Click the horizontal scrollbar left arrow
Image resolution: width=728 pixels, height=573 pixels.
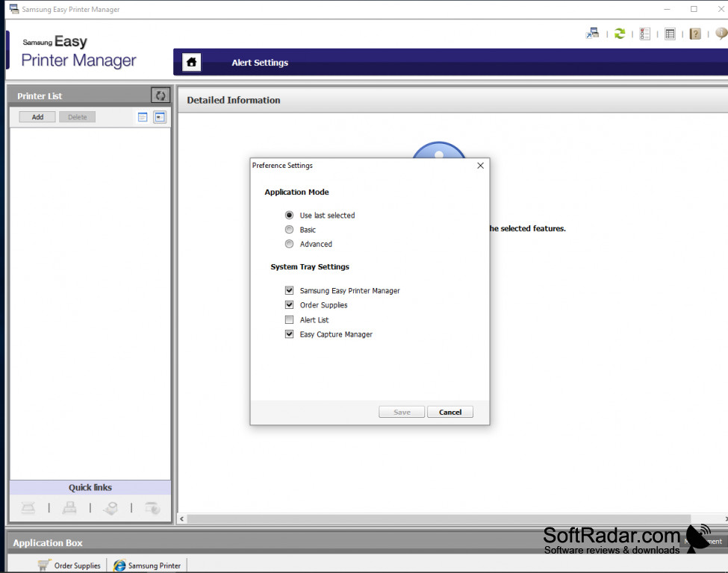(x=182, y=519)
